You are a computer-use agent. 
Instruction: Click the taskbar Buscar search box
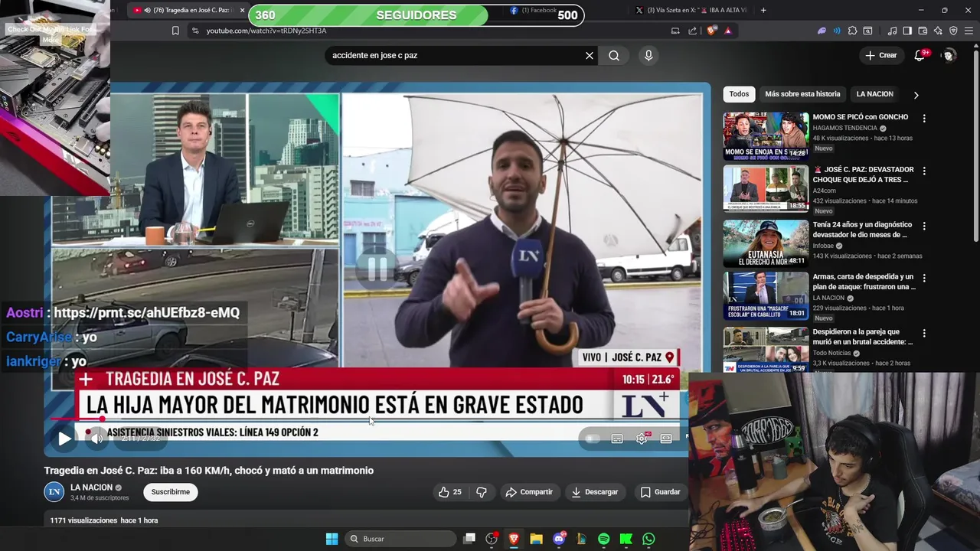[400, 539]
